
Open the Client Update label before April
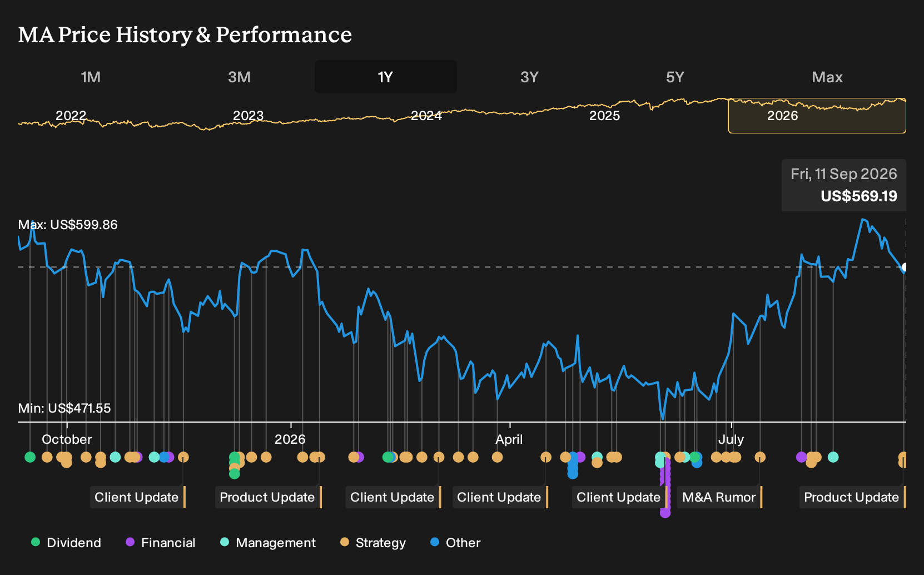[393, 497]
